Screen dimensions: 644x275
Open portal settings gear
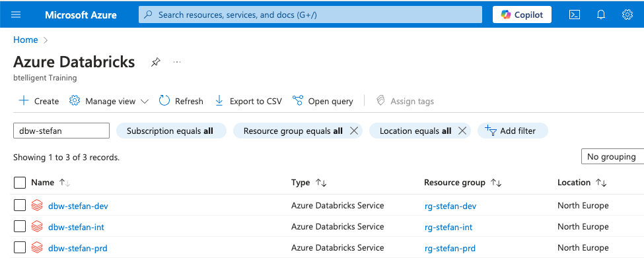tap(627, 15)
